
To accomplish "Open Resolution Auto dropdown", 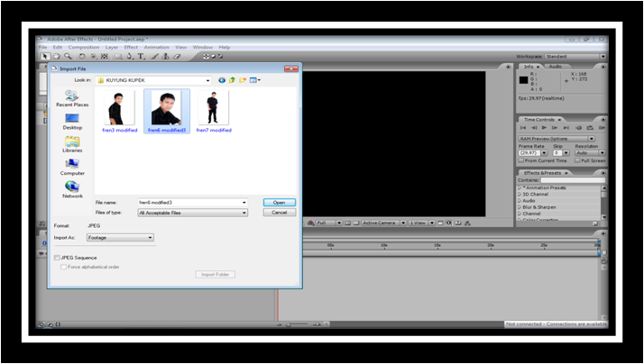I will 590,152.
